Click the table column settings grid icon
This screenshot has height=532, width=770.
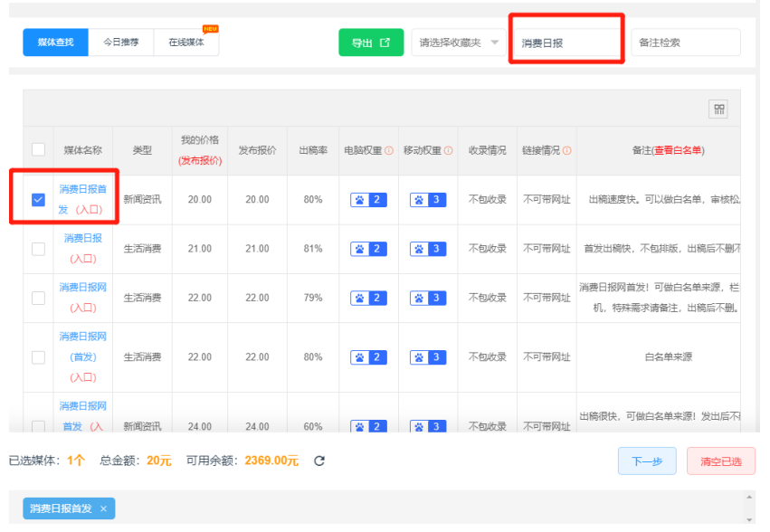pos(719,109)
